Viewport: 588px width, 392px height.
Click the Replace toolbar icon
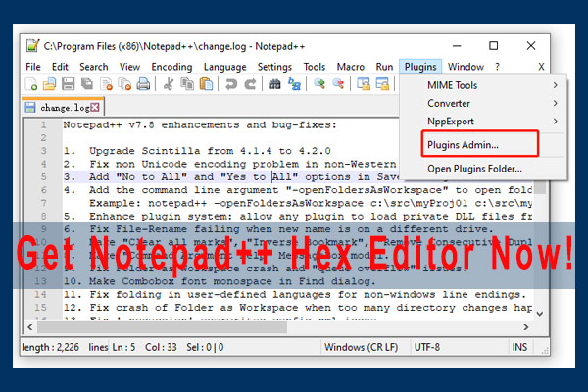point(294,84)
